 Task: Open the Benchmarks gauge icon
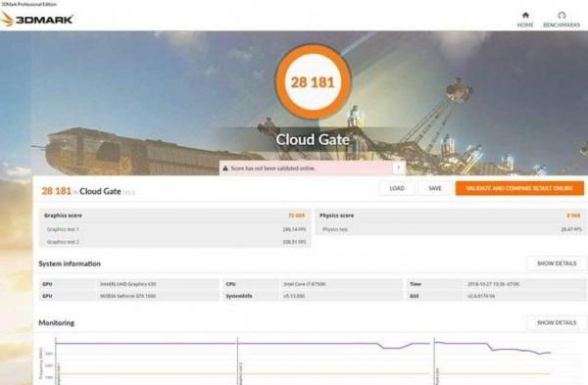[x=562, y=16]
